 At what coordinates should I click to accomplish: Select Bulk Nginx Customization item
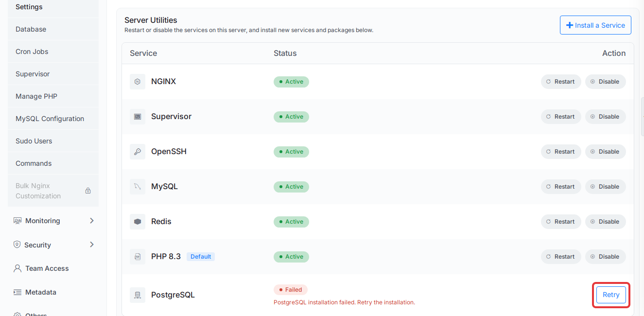(53, 191)
